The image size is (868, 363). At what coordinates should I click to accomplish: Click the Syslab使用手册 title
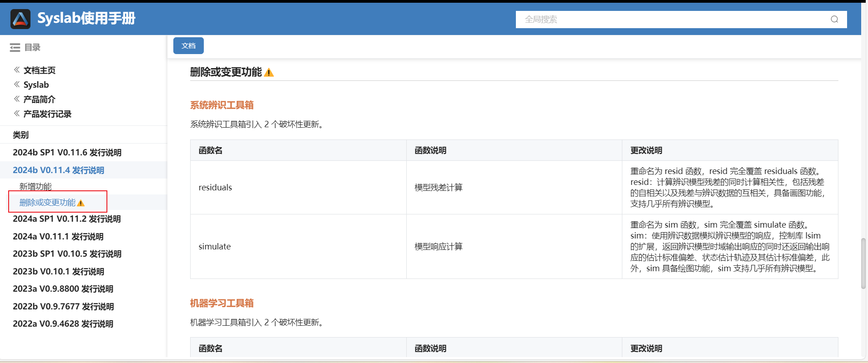86,19
